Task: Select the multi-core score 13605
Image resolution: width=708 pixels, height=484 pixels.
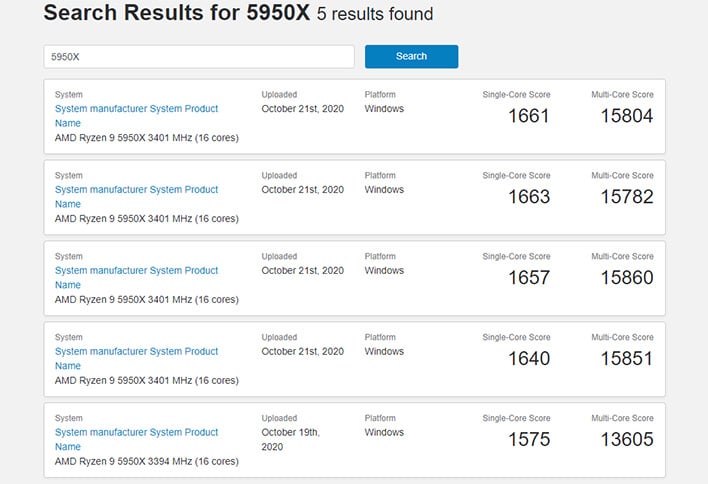Action: pyautogui.click(x=627, y=439)
